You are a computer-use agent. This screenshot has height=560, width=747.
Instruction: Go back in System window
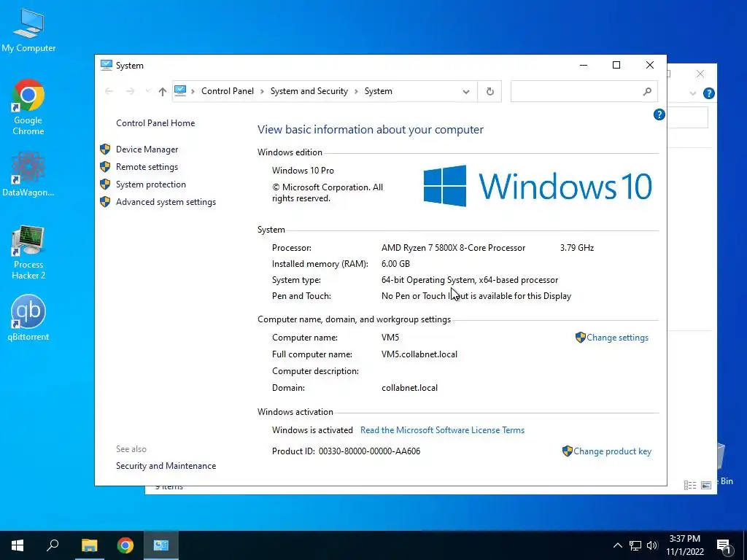click(109, 91)
